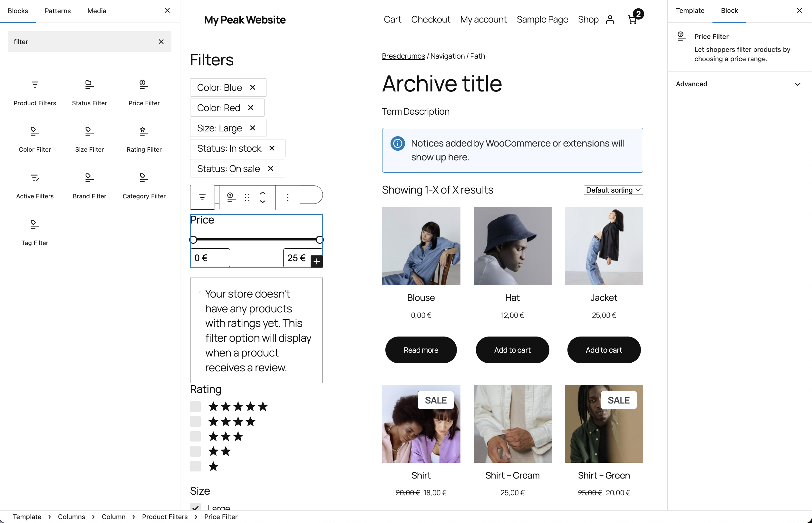
Task: Switch to the Block settings tab
Action: coord(729,11)
